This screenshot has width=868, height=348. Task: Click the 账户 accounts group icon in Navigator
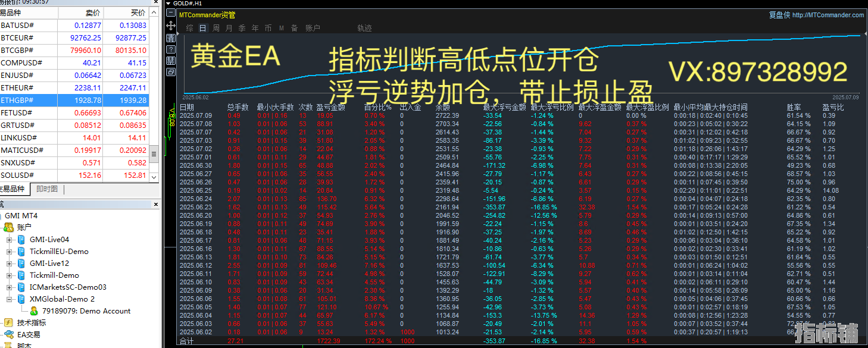pyautogui.click(x=8, y=227)
